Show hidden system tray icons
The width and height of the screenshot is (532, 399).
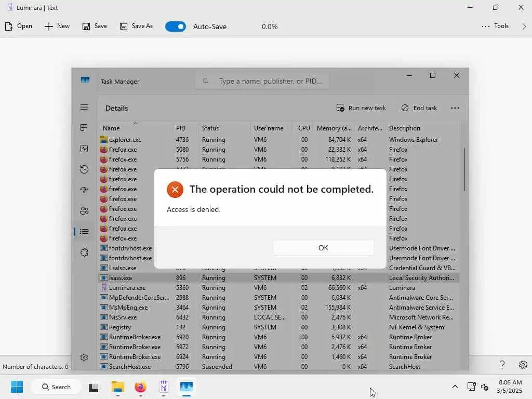coord(455,387)
